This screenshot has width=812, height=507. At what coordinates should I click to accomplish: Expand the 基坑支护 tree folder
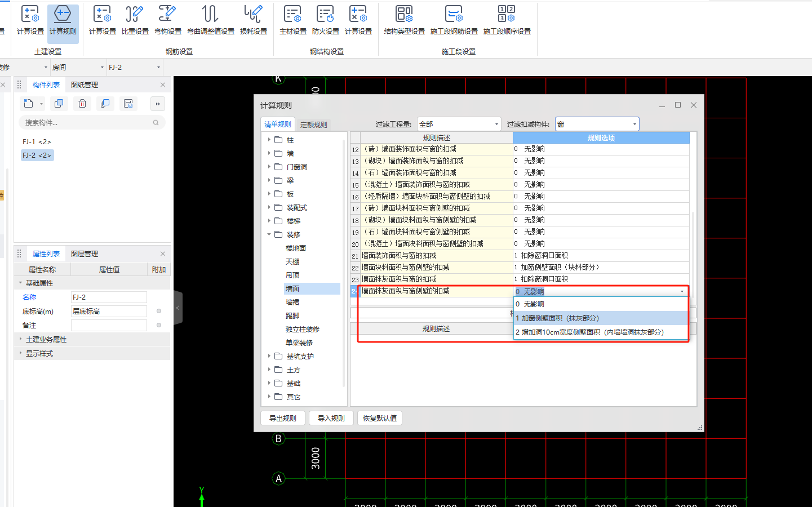point(269,356)
